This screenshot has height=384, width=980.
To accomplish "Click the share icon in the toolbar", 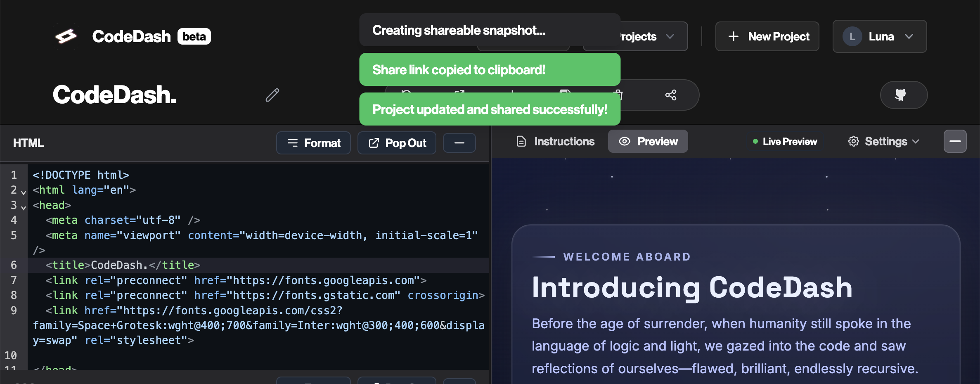I will pyautogui.click(x=671, y=95).
